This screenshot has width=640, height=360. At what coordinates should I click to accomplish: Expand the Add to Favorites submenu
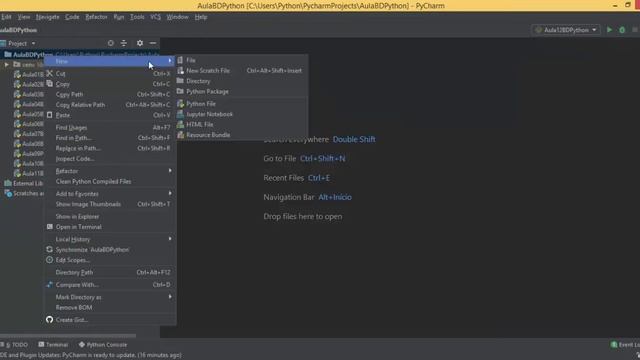pyautogui.click(x=110, y=193)
